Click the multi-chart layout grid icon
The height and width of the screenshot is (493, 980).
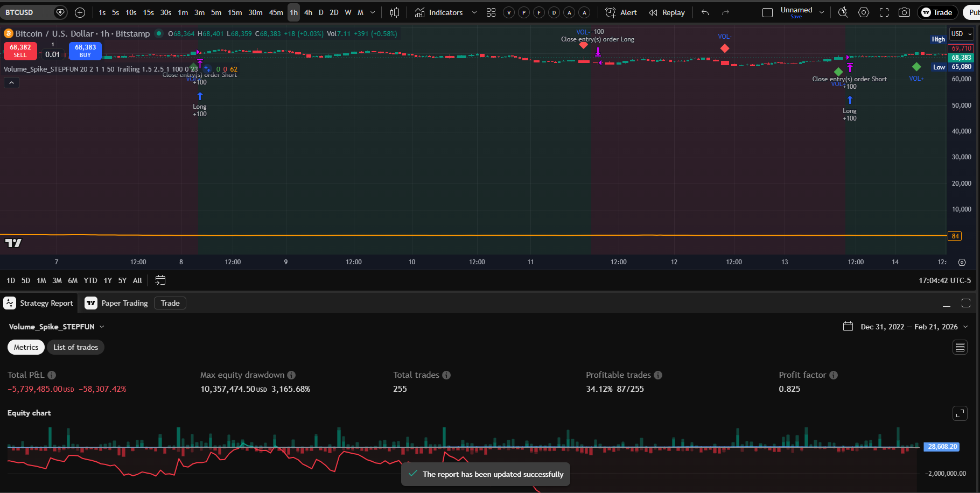pos(491,12)
